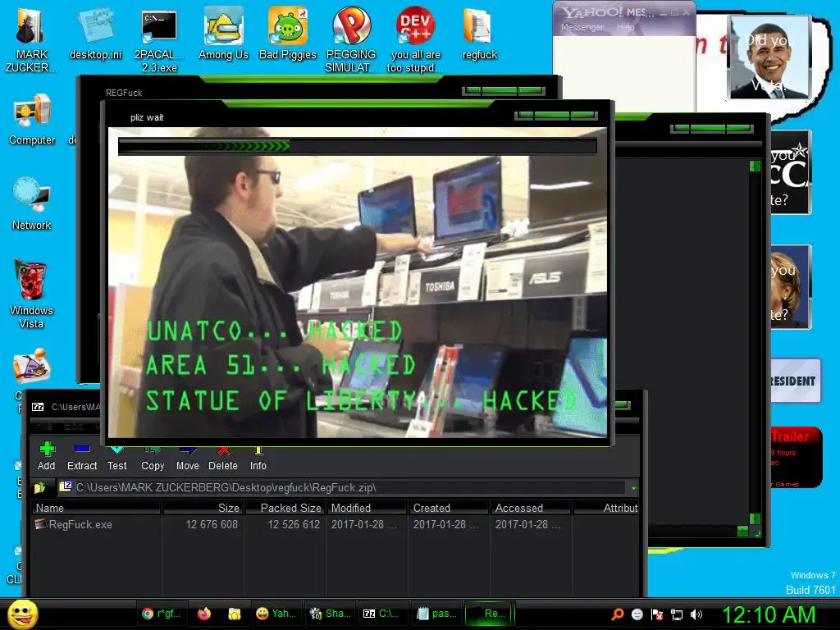The height and width of the screenshot is (630, 840).
Task: Switch to Re... taskbar button
Action: click(489, 614)
